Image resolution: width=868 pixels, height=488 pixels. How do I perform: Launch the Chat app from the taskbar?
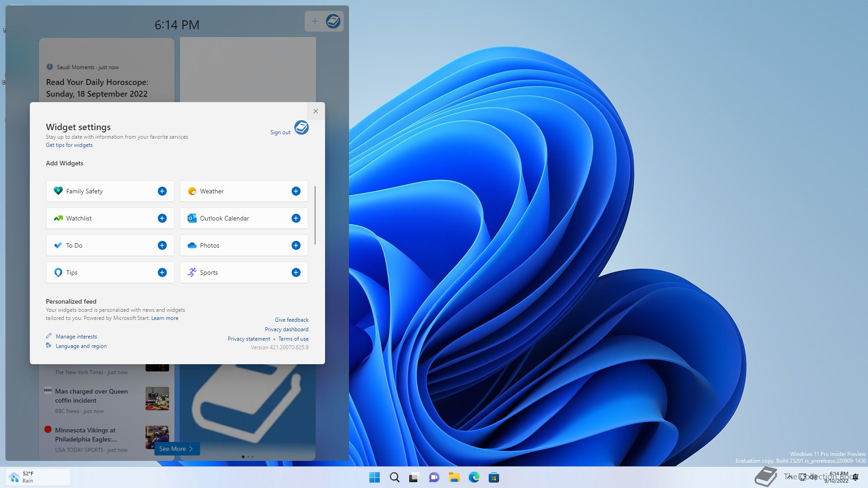pos(434,477)
